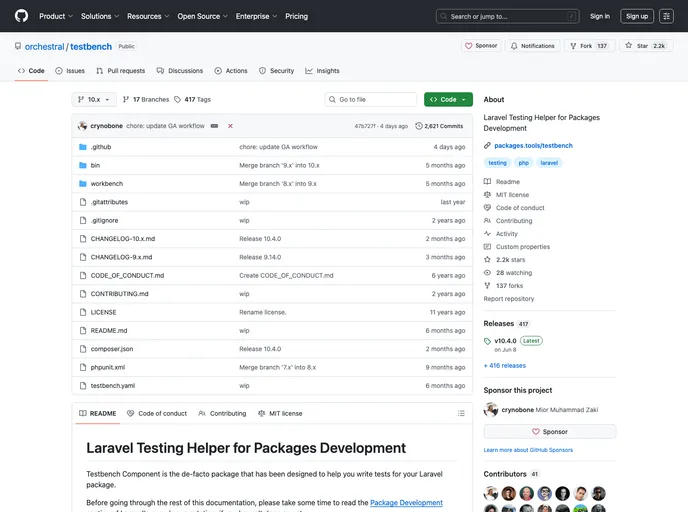
Task: Expand the Open Source menu
Action: [202, 16]
